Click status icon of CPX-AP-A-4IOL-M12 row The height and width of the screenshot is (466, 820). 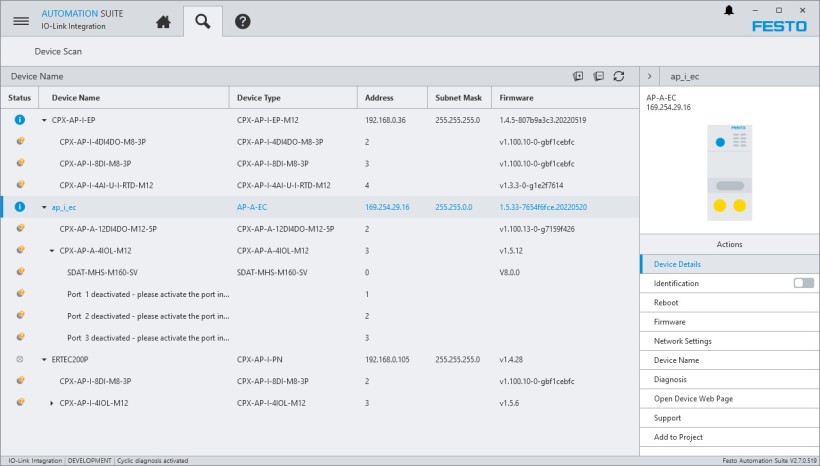pyautogui.click(x=20, y=250)
